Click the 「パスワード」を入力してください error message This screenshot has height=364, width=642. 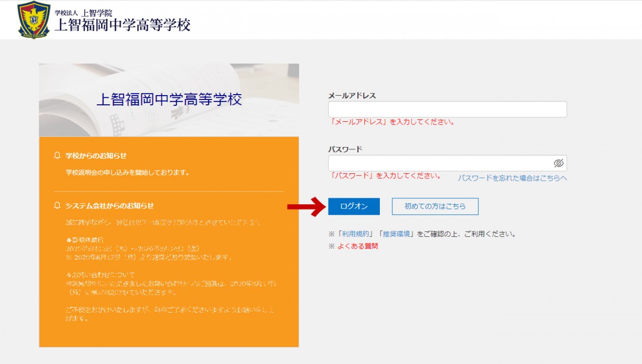[x=385, y=175]
